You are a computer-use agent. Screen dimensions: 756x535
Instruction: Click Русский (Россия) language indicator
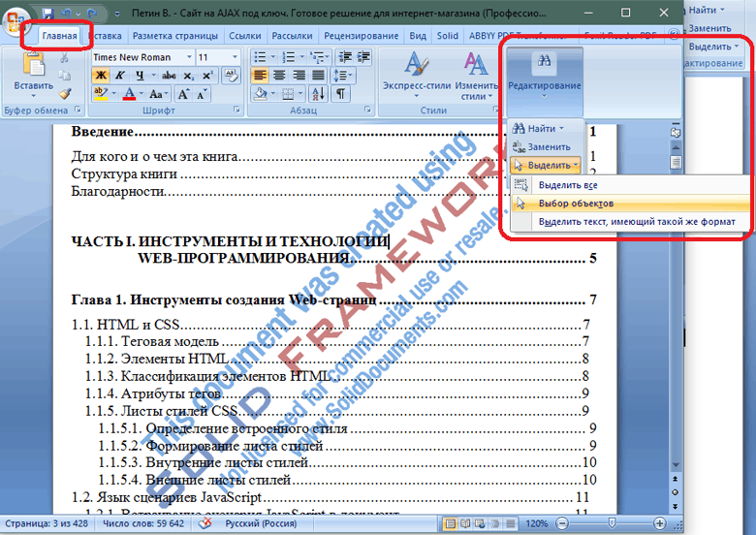tap(261, 523)
